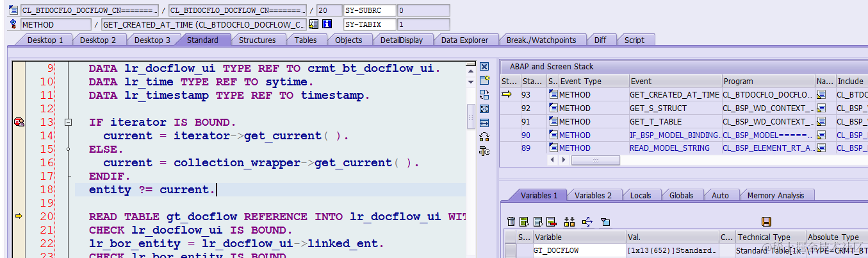Select the GT_DOCFLOW row selector button

point(510,250)
